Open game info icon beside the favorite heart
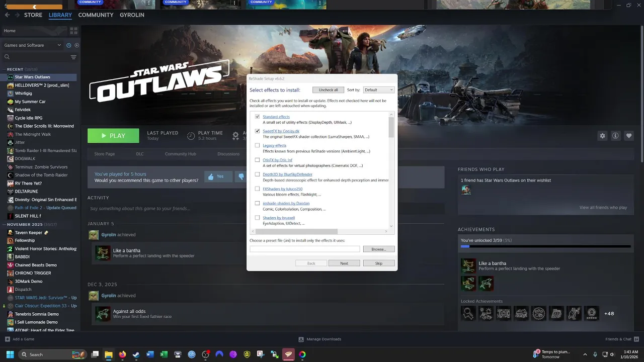The width and height of the screenshot is (644, 362). click(x=615, y=136)
